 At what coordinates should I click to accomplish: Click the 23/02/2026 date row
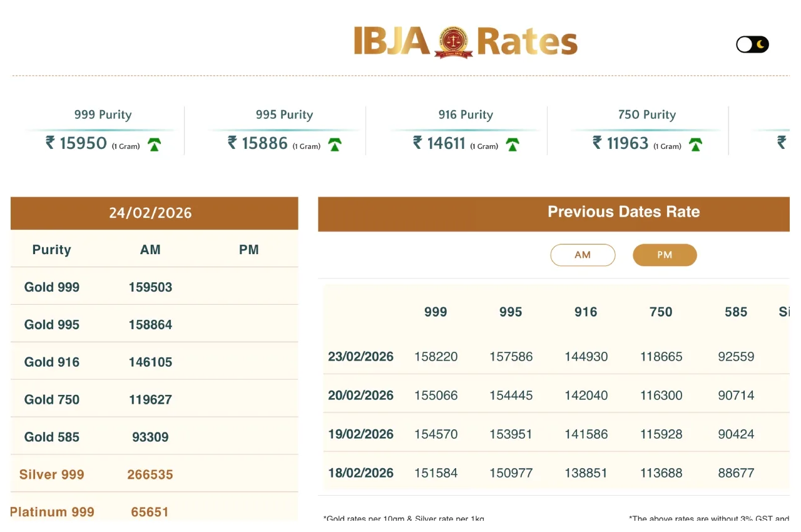click(x=361, y=357)
